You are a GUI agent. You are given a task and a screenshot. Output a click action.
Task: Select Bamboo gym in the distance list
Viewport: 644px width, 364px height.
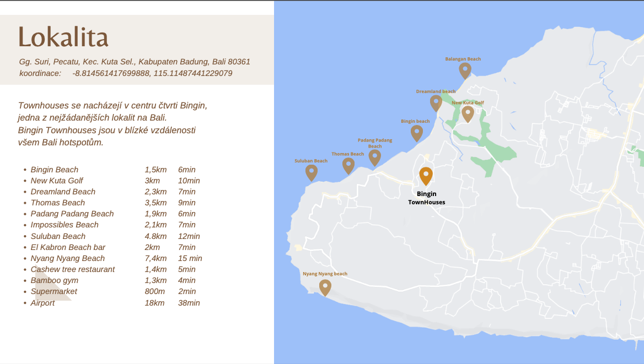[54, 280]
